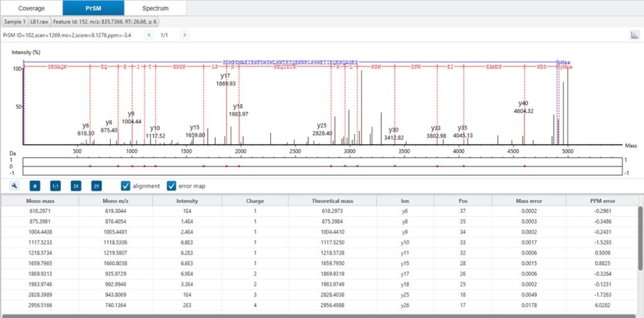Click the y30 peak label in spectrum
Screen dimensions: 644x318
click(x=394, y=129)
